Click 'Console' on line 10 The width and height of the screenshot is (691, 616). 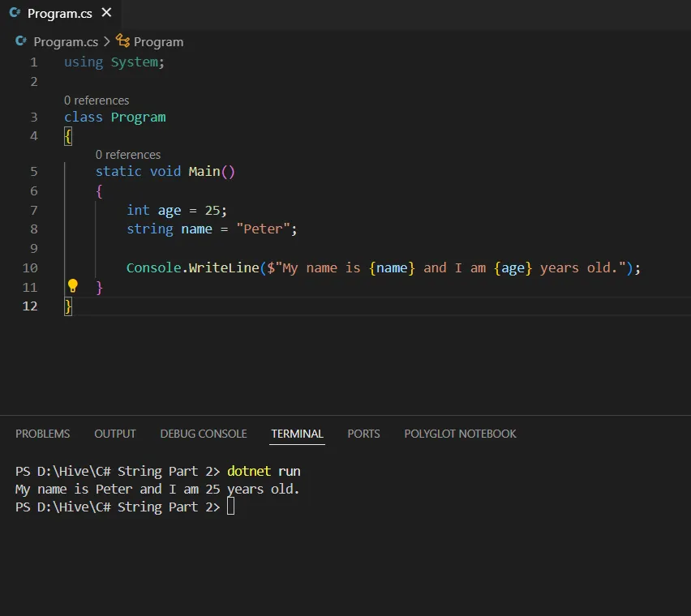pyautogui.click(x=154, y=267)
